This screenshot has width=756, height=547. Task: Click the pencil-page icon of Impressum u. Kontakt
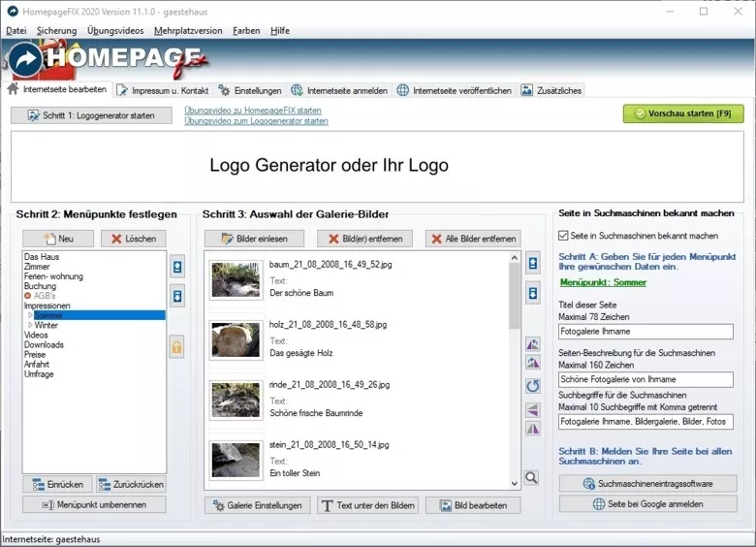tap(122, 90)
